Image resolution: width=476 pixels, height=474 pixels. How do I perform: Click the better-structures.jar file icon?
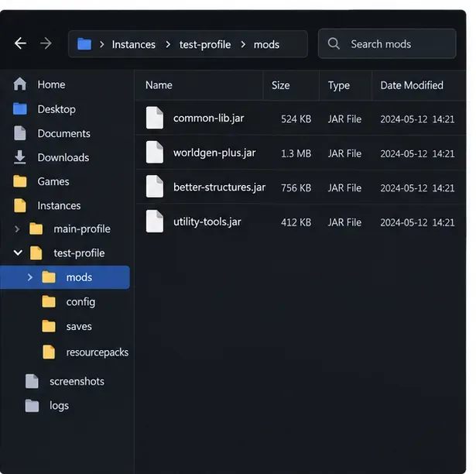pos(155,186)
